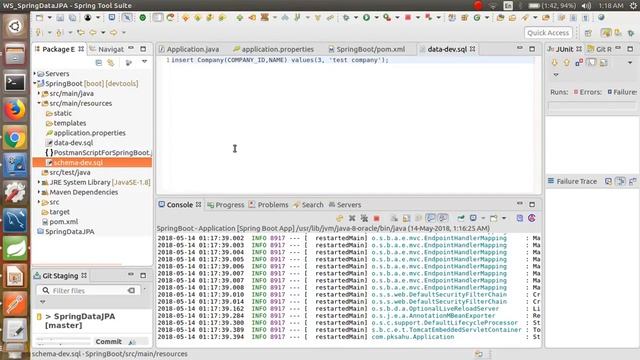Click the Save All icon in main toolbar
Image resolution: width=640 pixels, height=360 pixels.
pos(72,18)
